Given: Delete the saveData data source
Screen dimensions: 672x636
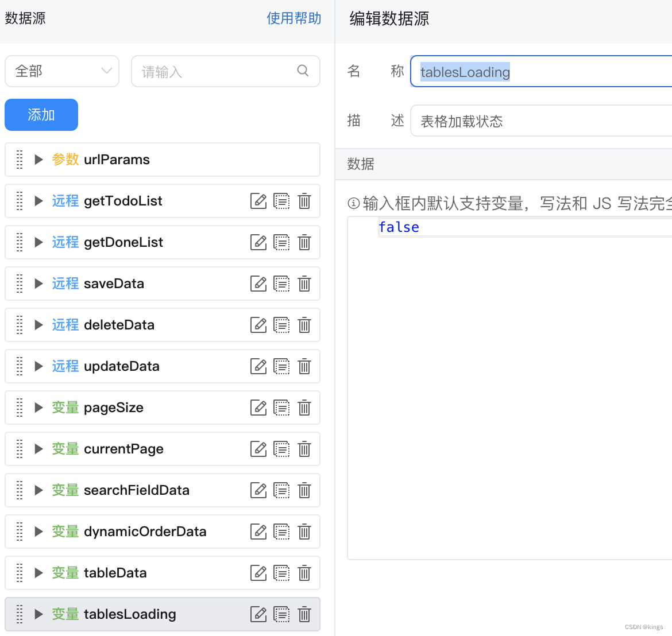Looking at the screenshot, I should click(x=304, y=284).
